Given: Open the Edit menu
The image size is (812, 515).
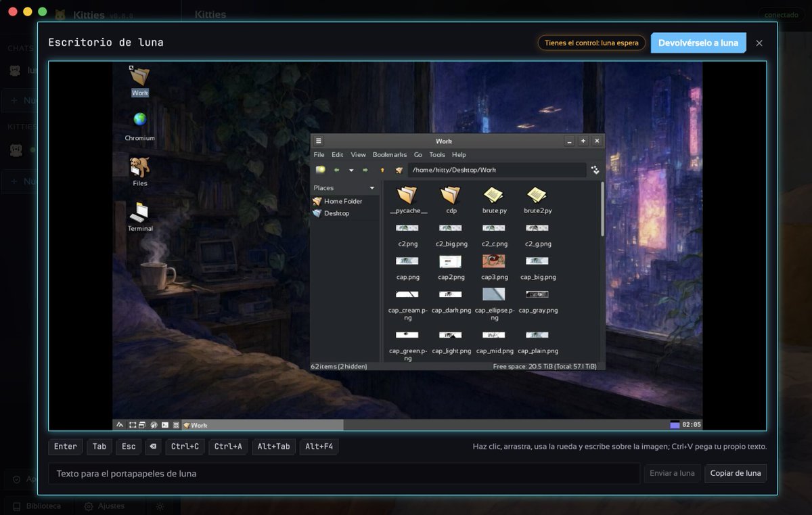Looking at the screenshot, I should pyautogui.click(x=337, y=155).
